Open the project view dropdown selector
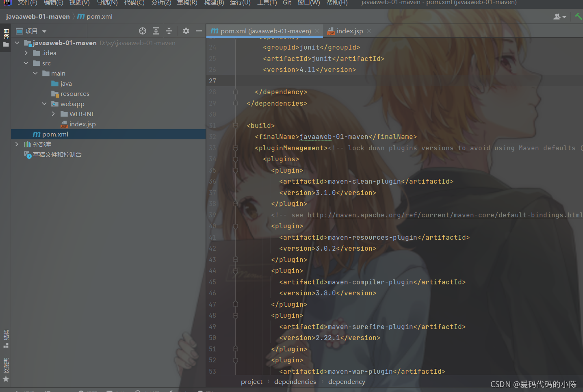The height and width of the screenshot is (392, 583). pos(31,31)
